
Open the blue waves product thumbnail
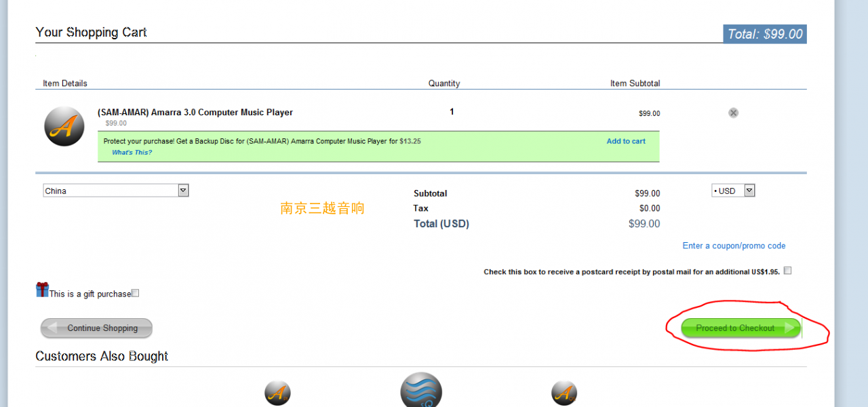[421, 390]
